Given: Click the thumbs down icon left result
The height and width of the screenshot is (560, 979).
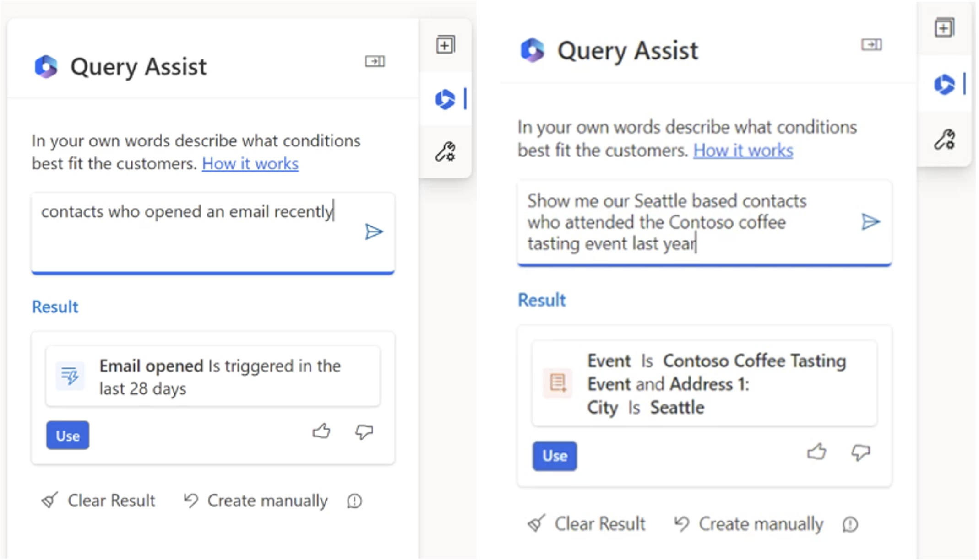Looking at the screenshot, I should [x=363, y=432].
